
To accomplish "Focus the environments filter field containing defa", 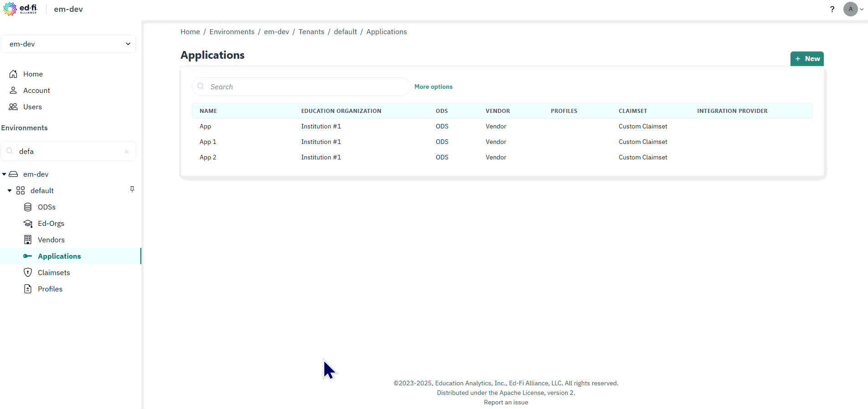I will click(x=68, y=151).
